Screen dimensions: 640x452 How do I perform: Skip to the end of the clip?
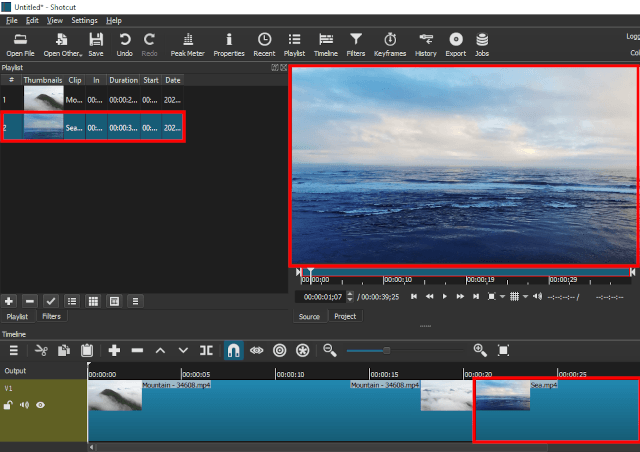point(476,296)
